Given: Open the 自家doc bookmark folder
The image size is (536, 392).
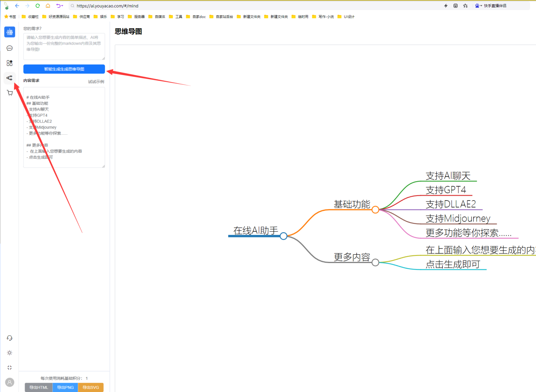Looking at the screenshot, I should click(x=196, y=16).
